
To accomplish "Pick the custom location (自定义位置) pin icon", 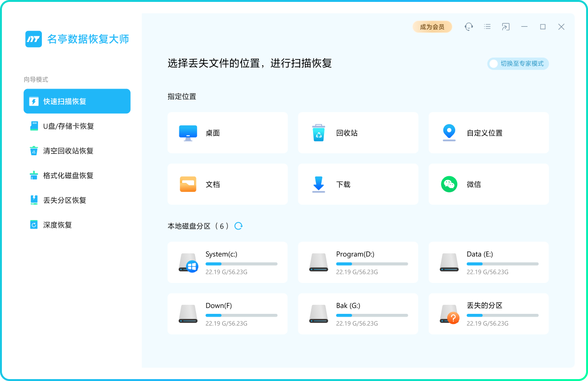I will [x=449, y=133].
